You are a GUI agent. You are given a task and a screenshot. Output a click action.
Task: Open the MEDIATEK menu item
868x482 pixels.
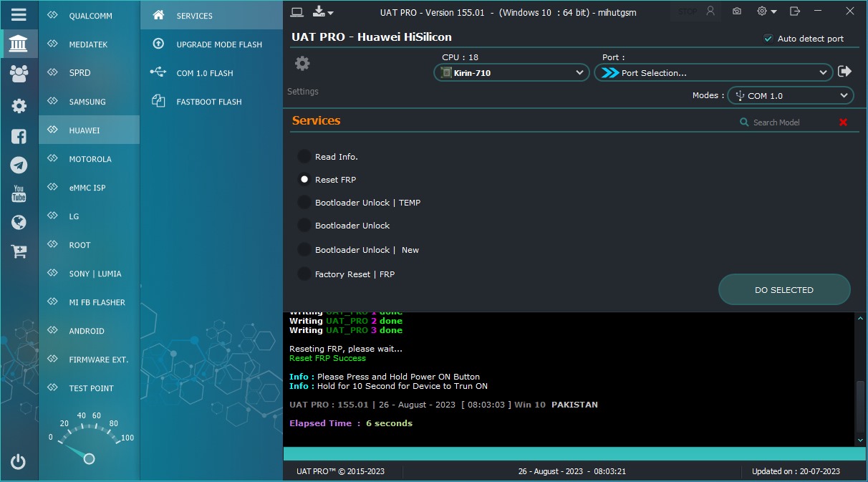(90, 44)
